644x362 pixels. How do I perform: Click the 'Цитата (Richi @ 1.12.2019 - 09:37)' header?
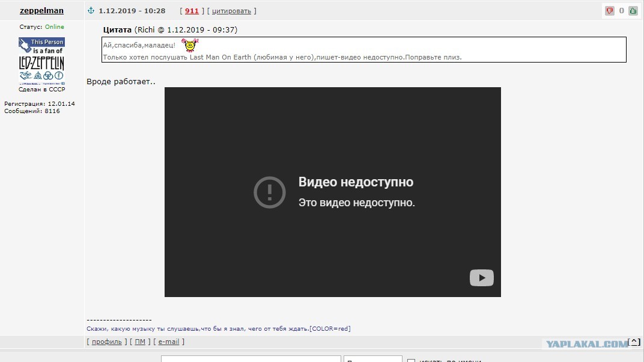[170, 29]
